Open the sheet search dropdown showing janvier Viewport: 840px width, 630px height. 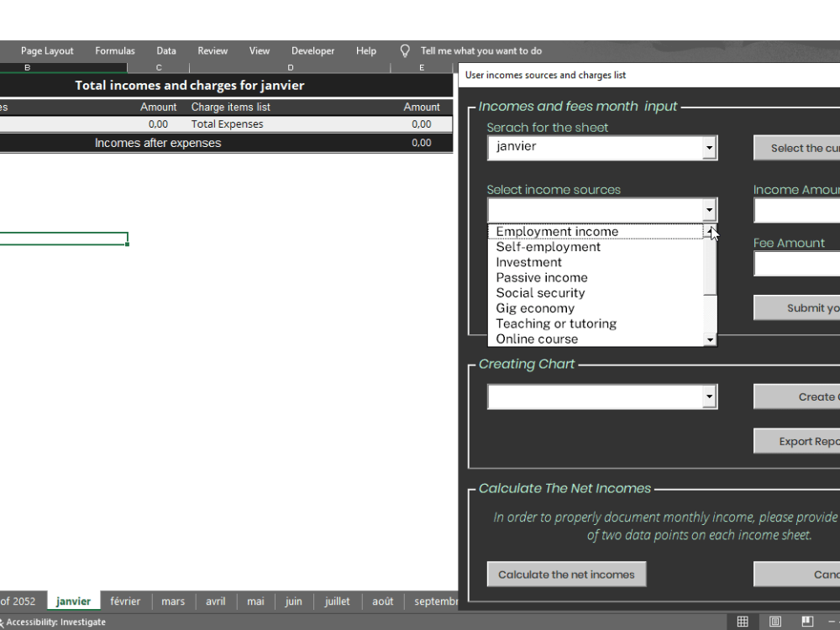[x=710, y=147]
